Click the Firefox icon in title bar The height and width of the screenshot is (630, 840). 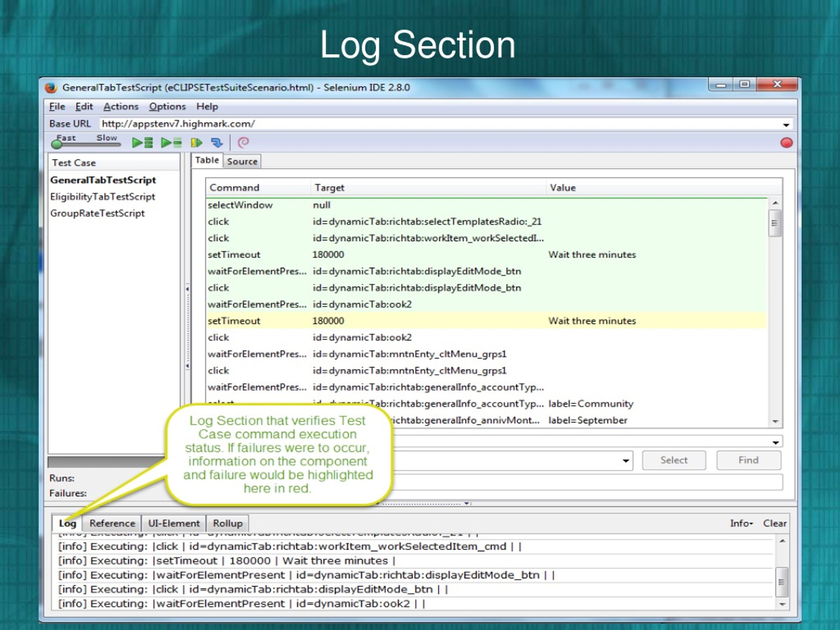[51, 88]
